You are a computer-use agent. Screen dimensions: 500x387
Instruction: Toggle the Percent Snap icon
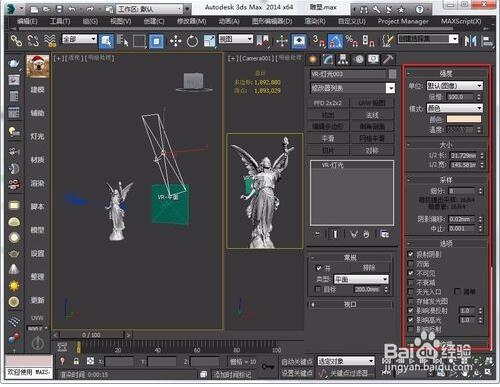tap(351, 41)
